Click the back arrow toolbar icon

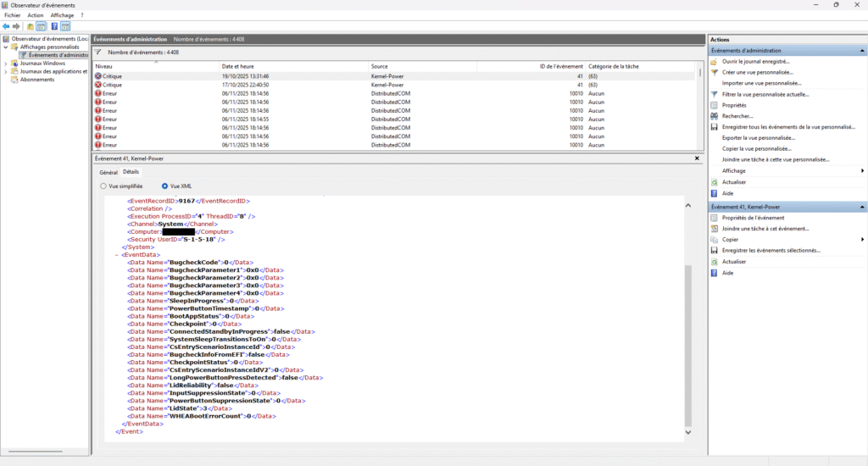[x=6, y=26]
